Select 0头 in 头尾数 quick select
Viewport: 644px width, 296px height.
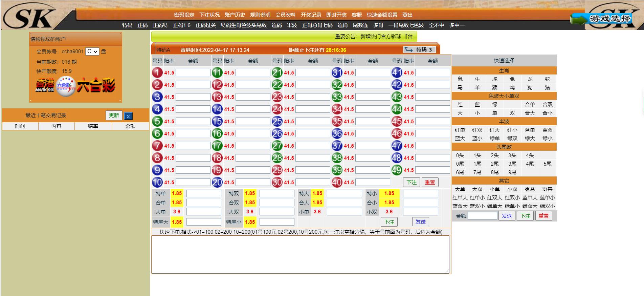tap(460, 155)
